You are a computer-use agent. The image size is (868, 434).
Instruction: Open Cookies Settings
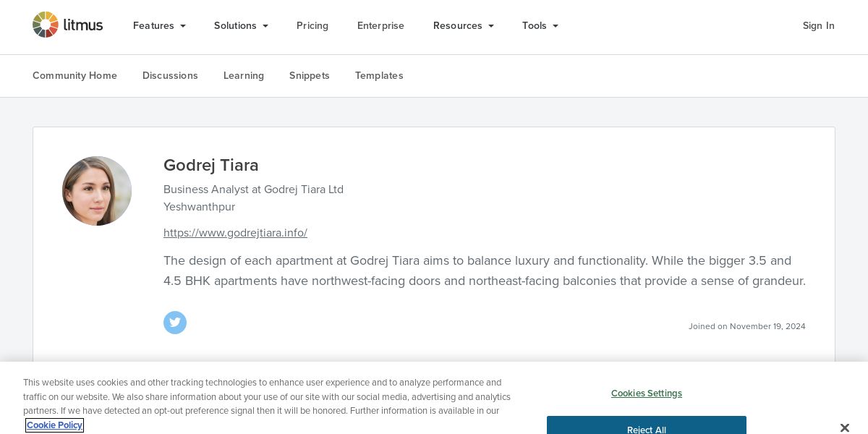pos(647,393)
